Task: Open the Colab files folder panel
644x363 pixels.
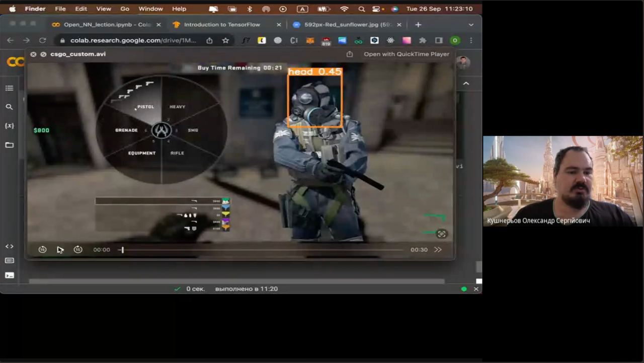Action: 9,145
